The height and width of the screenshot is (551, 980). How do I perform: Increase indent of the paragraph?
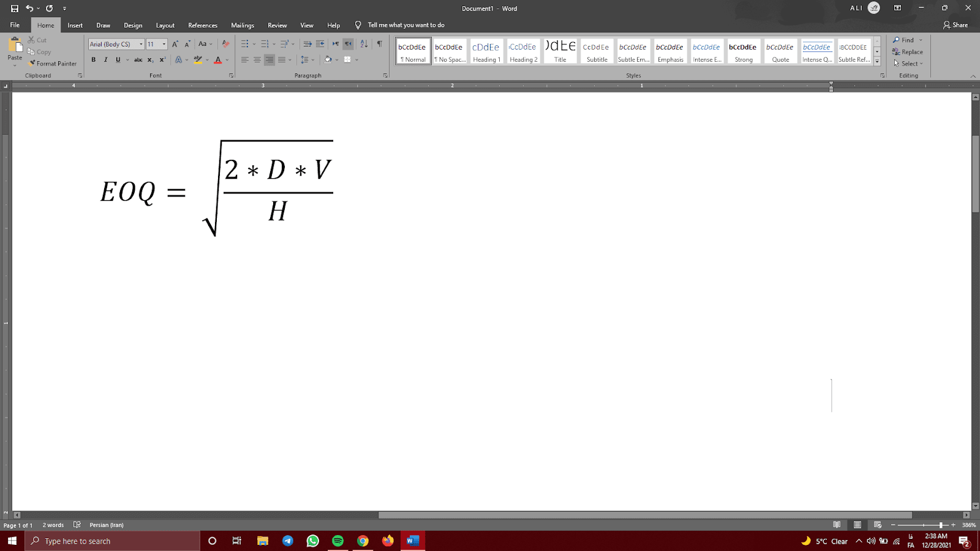320,44
